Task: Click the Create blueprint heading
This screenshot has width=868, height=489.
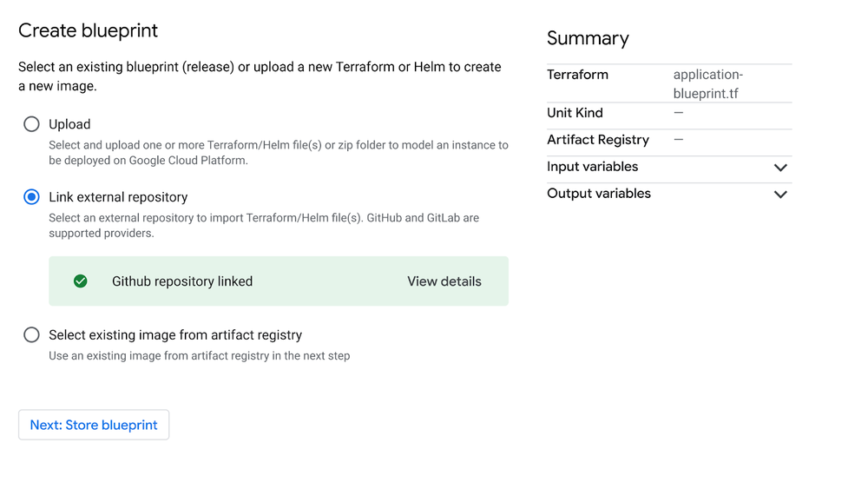Action: 88,30
